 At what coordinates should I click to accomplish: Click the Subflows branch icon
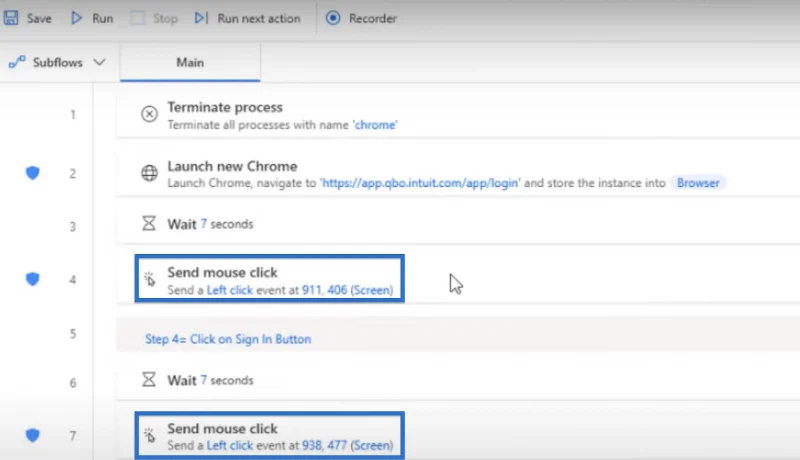click(17, 62)
